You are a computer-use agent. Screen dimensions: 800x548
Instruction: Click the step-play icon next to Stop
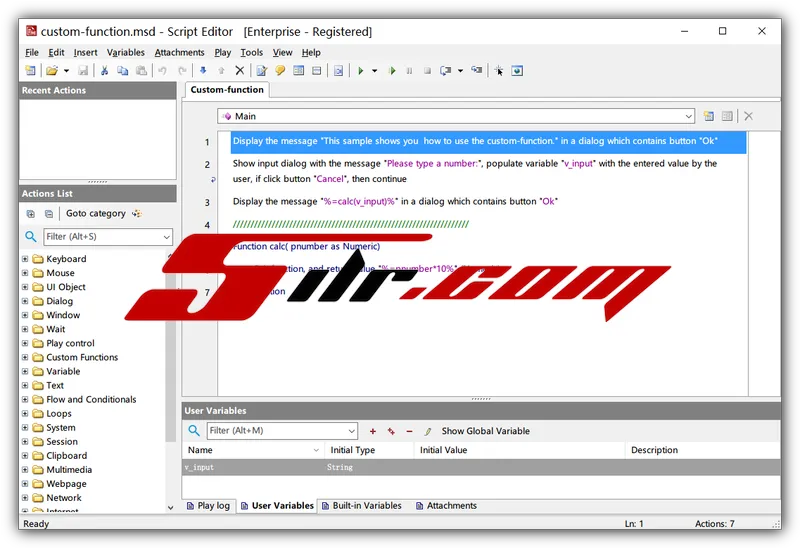pos(445,70)
